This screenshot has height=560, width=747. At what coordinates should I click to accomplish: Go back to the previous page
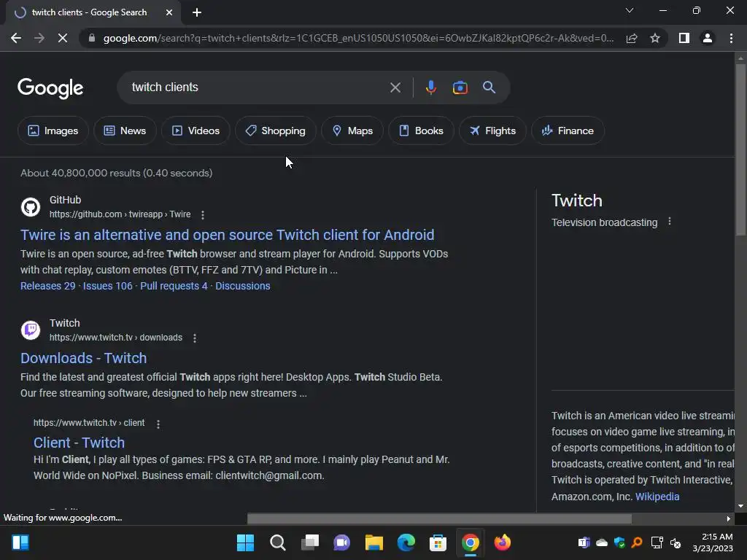[x=16, y=38]
